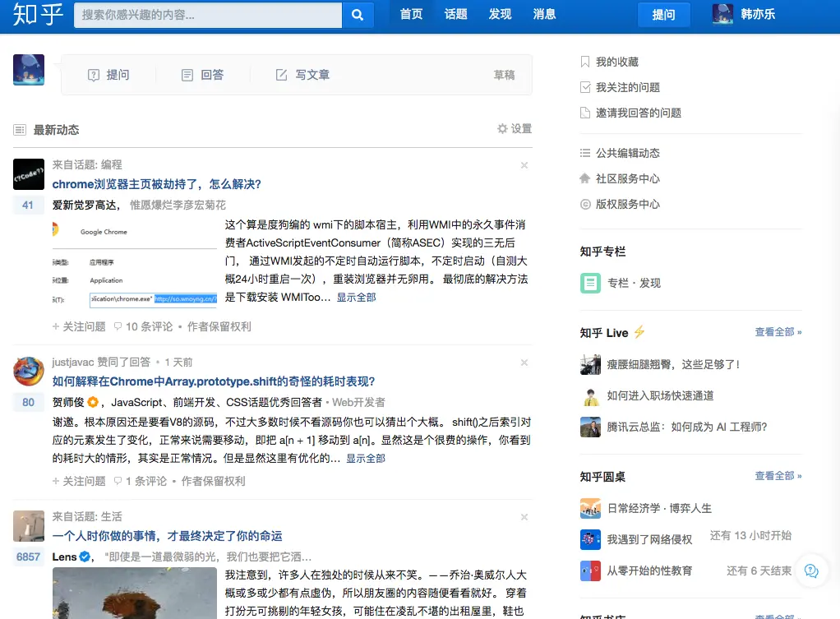Open justjavac user link

[73, 363]
